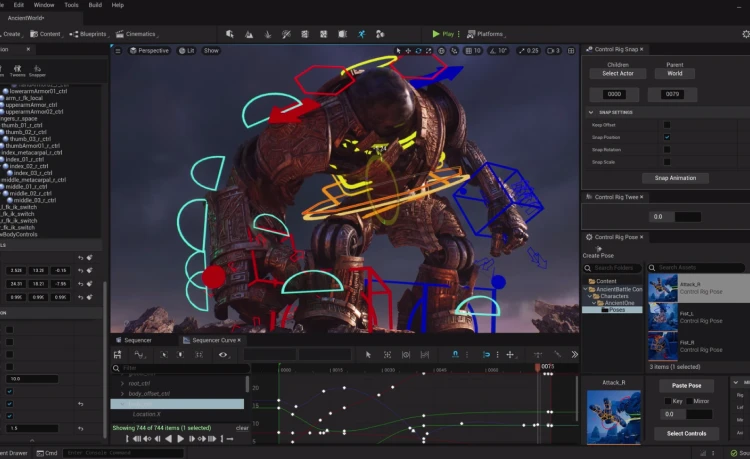Click the pose blend 0.0 slider
Image resolution: width=750 pixels, height=459 pixels.
pyautogui.click(x=686, y=414)
